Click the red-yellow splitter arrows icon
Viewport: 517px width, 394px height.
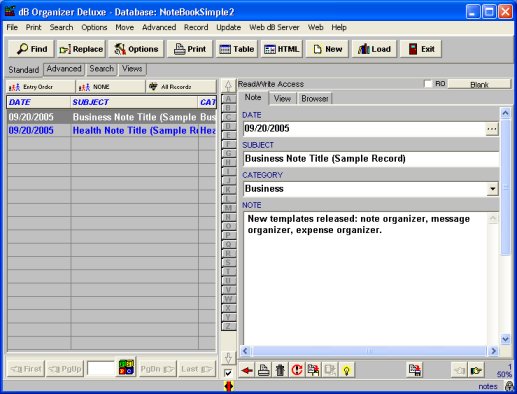229,386
